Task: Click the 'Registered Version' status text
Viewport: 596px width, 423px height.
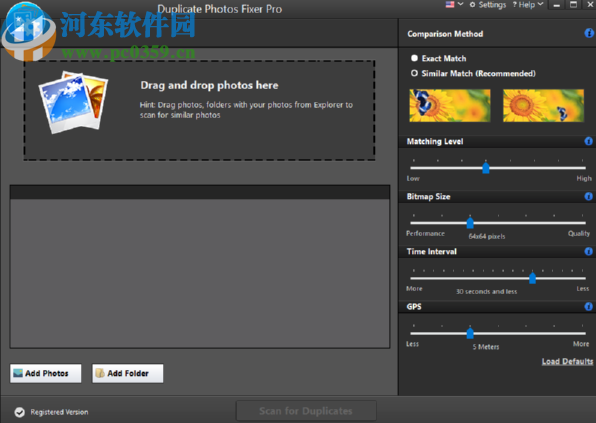Action: pos(59,412)
